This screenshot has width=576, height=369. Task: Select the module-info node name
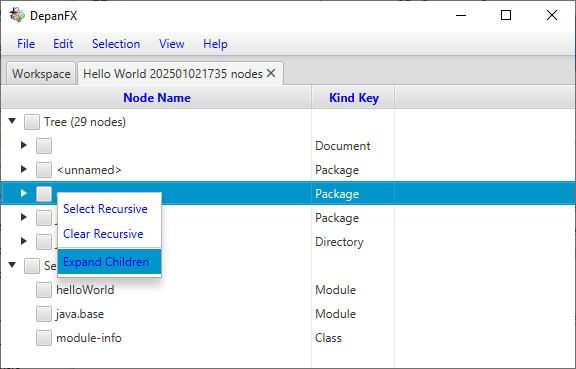tap(89, 338)
